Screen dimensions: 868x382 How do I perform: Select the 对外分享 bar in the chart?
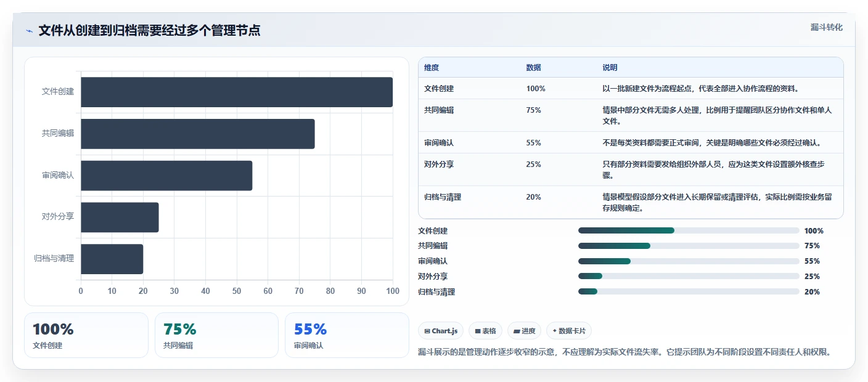pos(120,217)
